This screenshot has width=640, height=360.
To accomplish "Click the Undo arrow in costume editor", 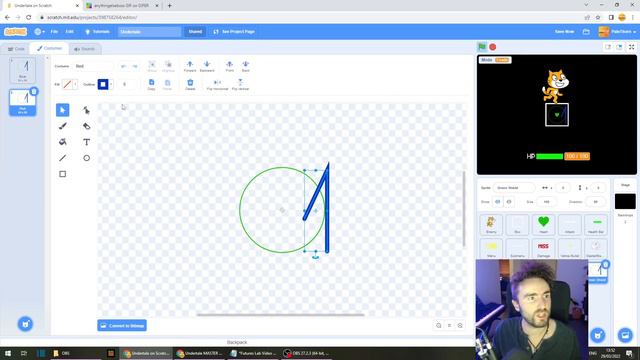I will (x=123, y=66).
